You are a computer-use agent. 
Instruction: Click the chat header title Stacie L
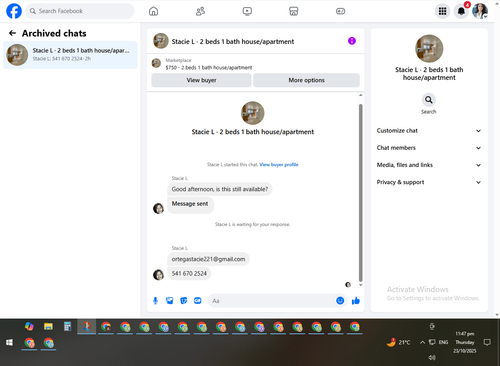pos(233,42)
